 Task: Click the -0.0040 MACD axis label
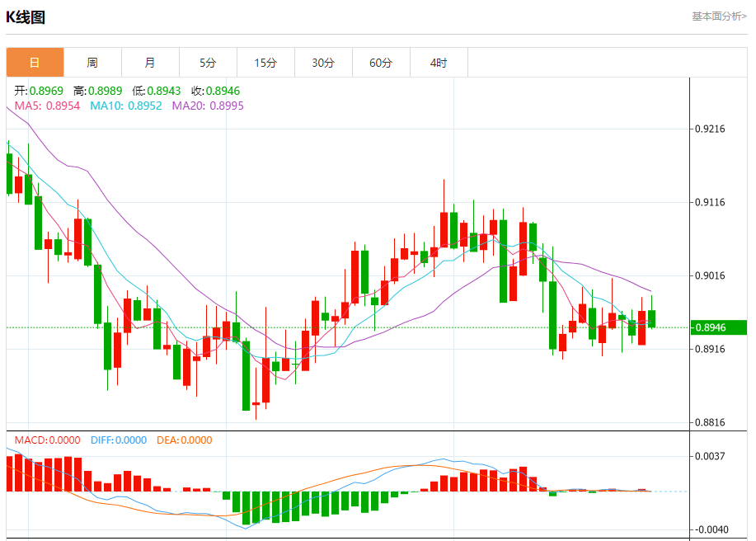click(x=710, y=529)
